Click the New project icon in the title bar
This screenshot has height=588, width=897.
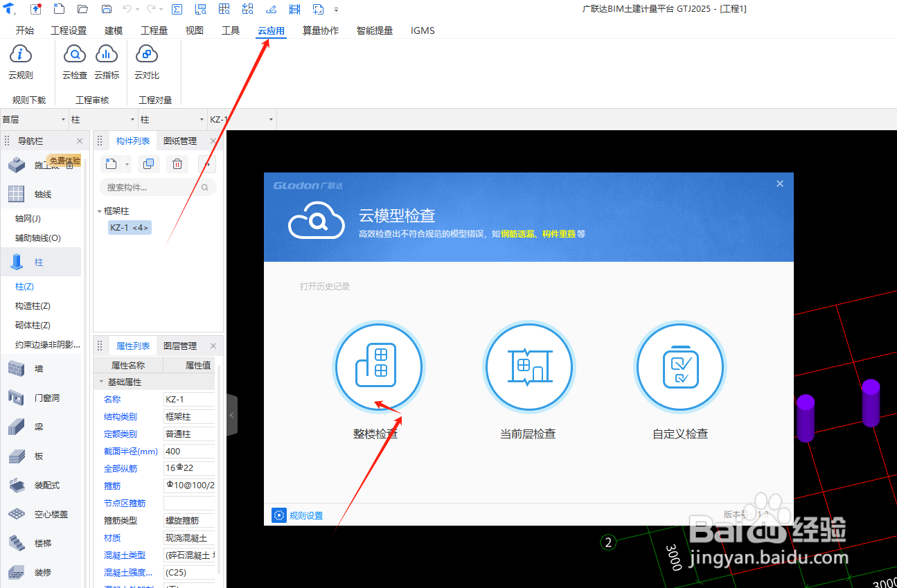click(59, 9)
